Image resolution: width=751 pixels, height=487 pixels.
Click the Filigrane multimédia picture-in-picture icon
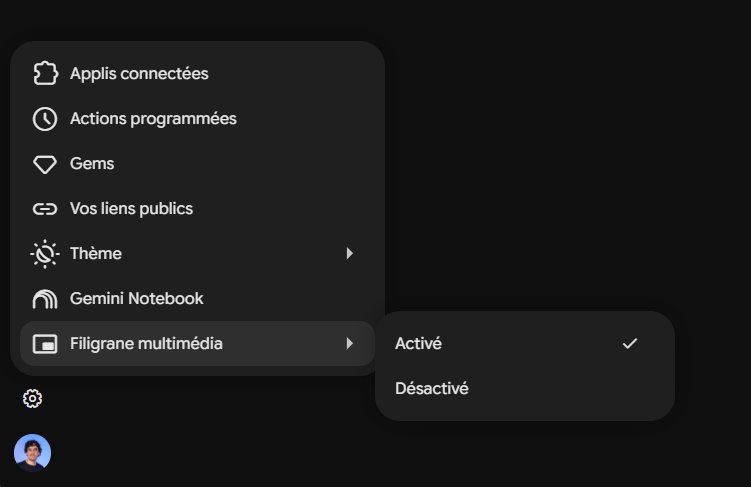coord(45,344)
